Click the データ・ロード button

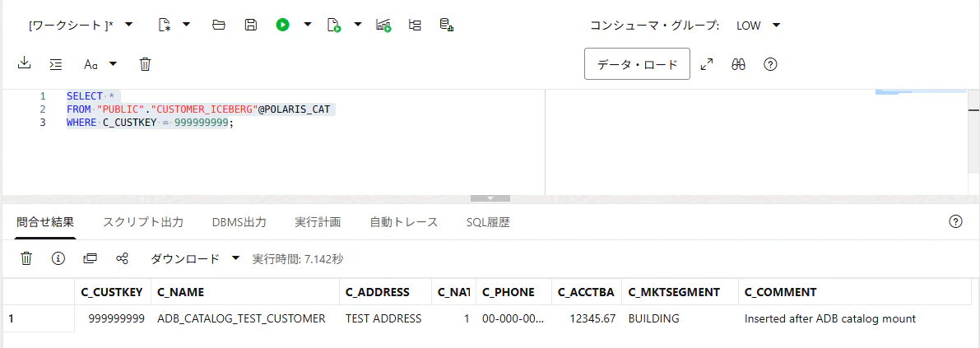pyautogui.click(x=637, y=63)
